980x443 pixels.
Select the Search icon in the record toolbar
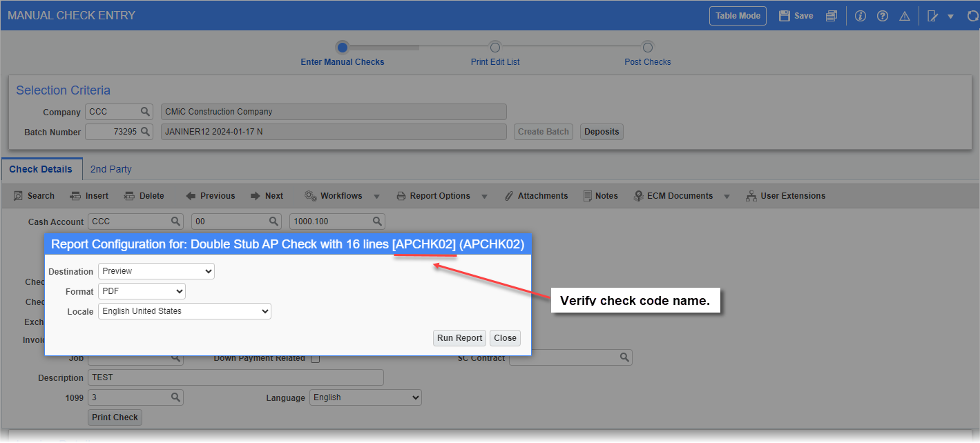point(33,195)
